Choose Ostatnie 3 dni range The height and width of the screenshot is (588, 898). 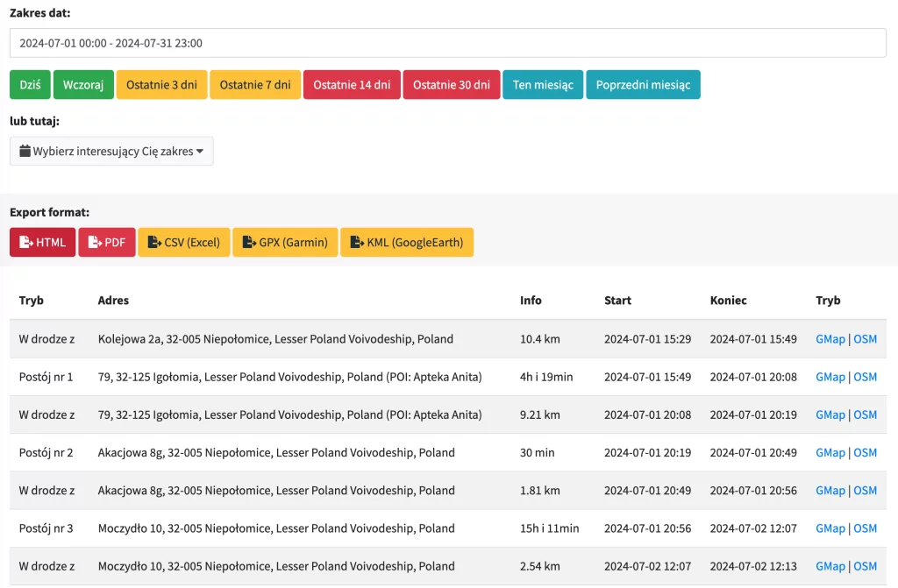[x=161, y=85]
